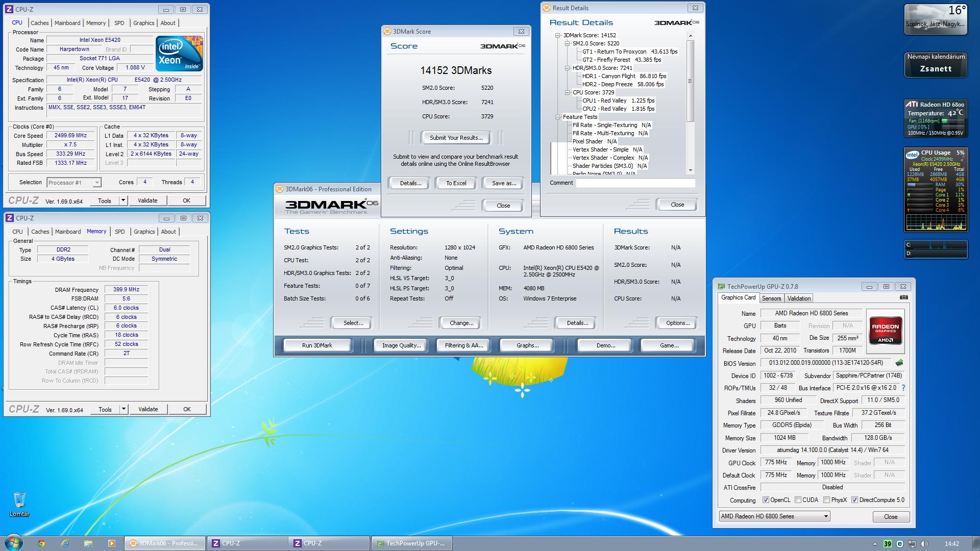Select GT1 - Return To Proxycon row
This screenshot has height=551, width=980.
click(630, 52)
